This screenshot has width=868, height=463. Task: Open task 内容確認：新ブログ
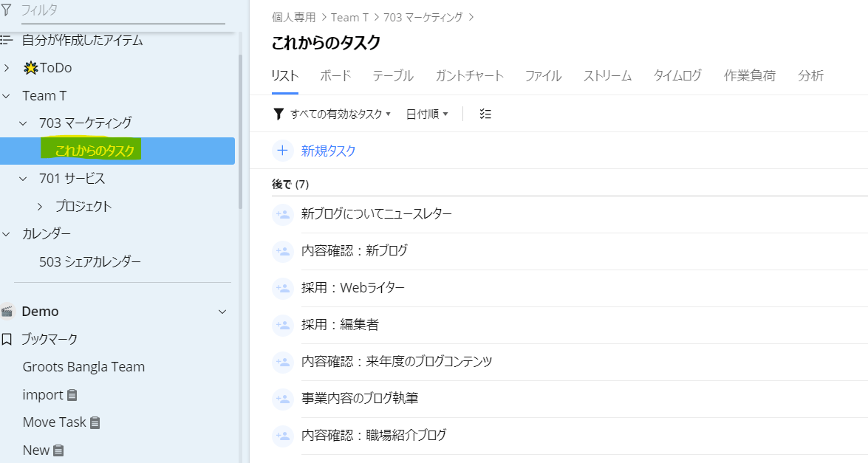click(x=355, y=251)
